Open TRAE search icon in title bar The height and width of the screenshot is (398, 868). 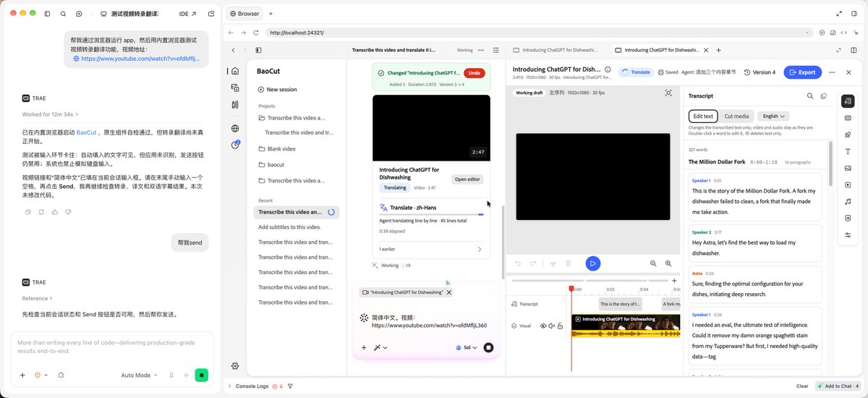(x=63, y=14)
